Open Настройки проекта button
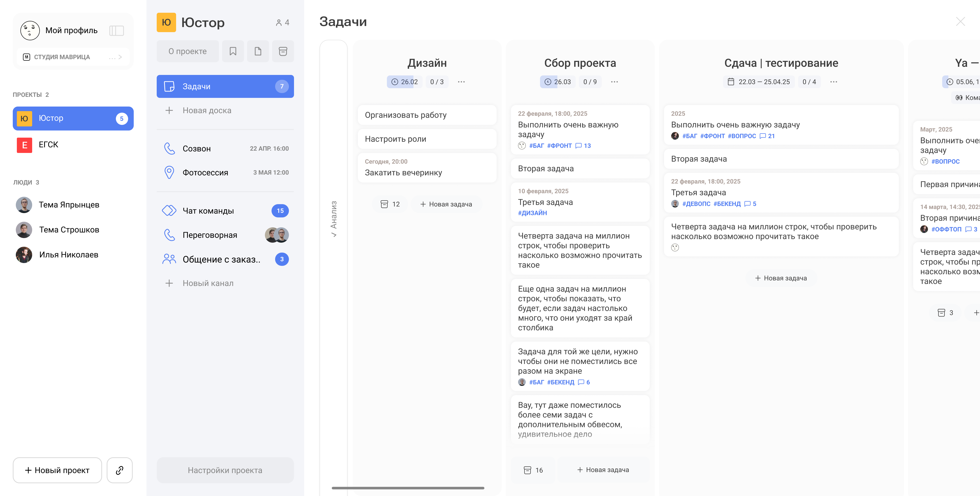 (225, 470)
